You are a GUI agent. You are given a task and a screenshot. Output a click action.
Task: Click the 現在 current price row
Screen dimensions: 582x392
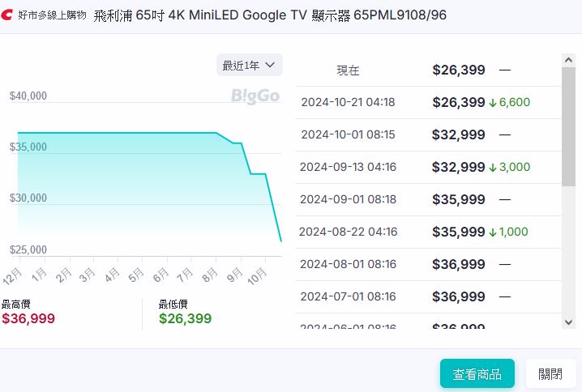pyautogui.click(x=428, y=70)
